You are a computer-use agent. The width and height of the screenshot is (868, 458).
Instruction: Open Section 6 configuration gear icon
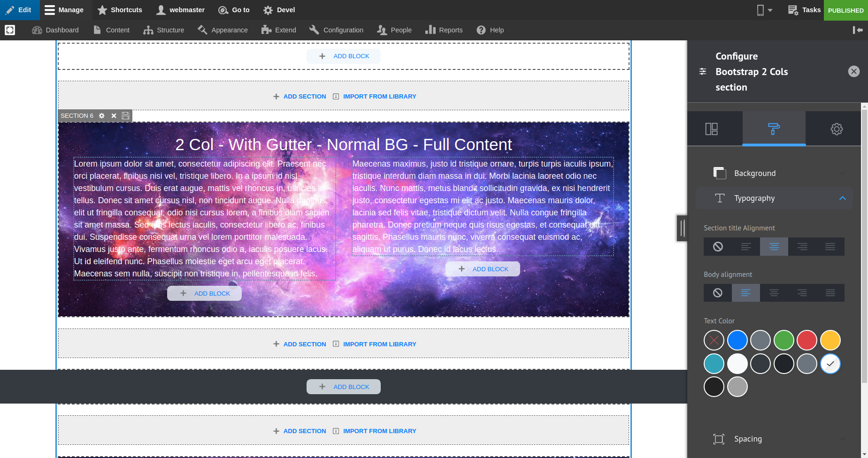(101, 115)
